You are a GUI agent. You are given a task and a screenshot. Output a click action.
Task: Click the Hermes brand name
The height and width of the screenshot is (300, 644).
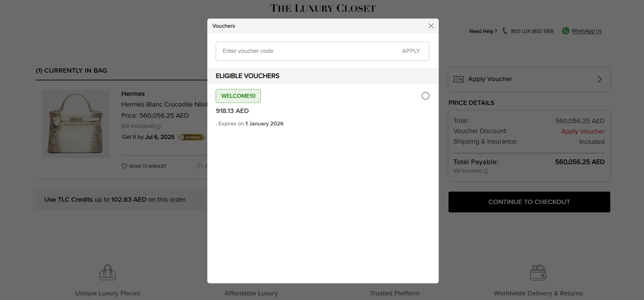coord(133,94)
